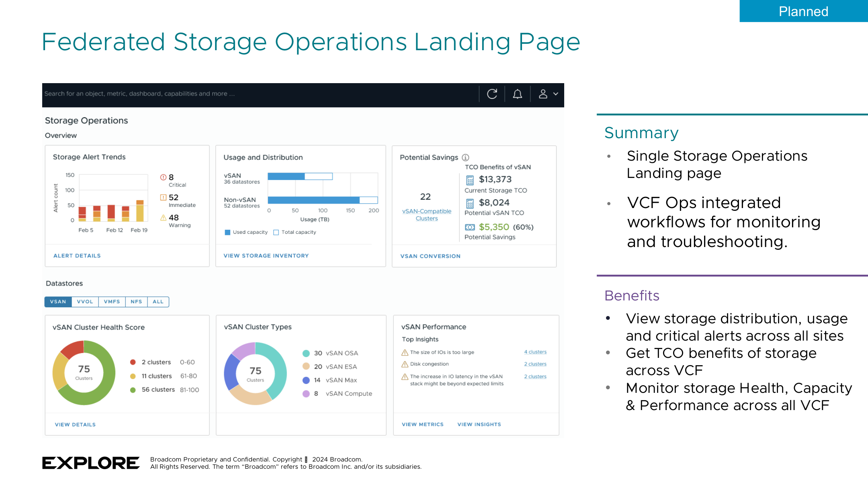The width and height of the screenshot is (868, 488).
Task: Click the Warning triangle icon next to 48
Action: click(x=163, y=218)
